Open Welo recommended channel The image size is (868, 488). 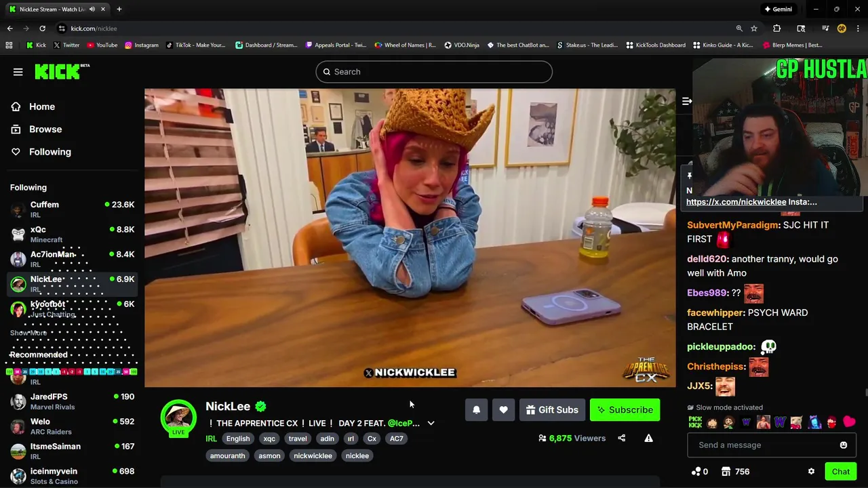click(72, 426)
